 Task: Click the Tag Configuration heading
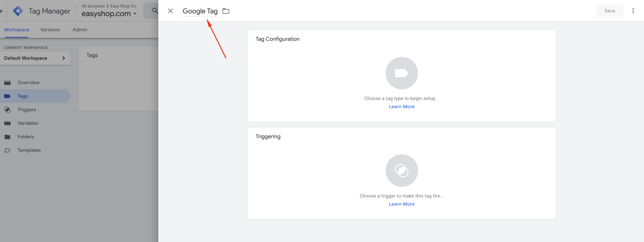click(x=277, y=39)
